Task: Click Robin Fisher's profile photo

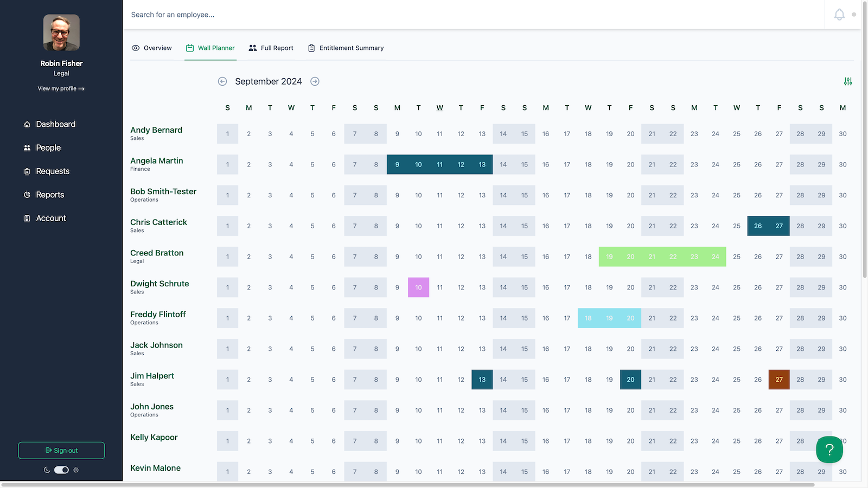Action: pyautogui.click(x=61, y=33)
